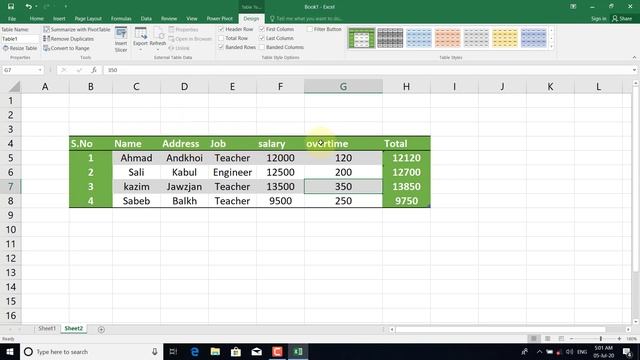
Task: Click the Normal view icon
Action: click(533, 339)
